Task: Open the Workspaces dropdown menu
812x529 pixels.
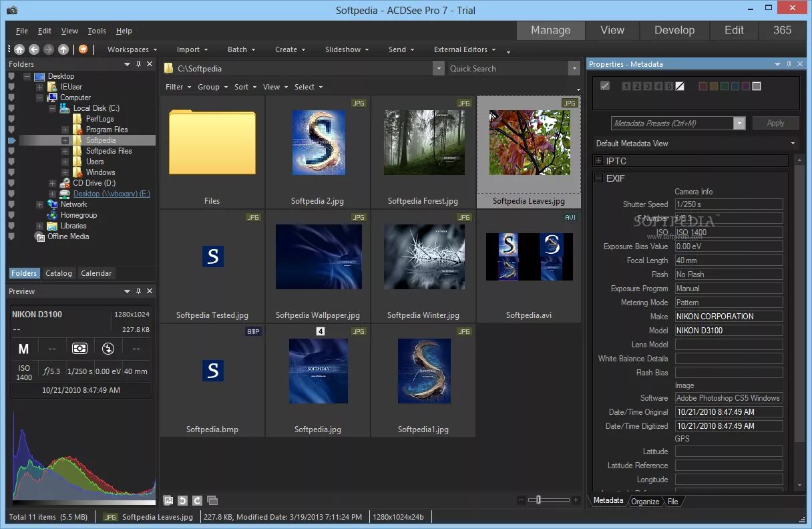Action: 132,49
